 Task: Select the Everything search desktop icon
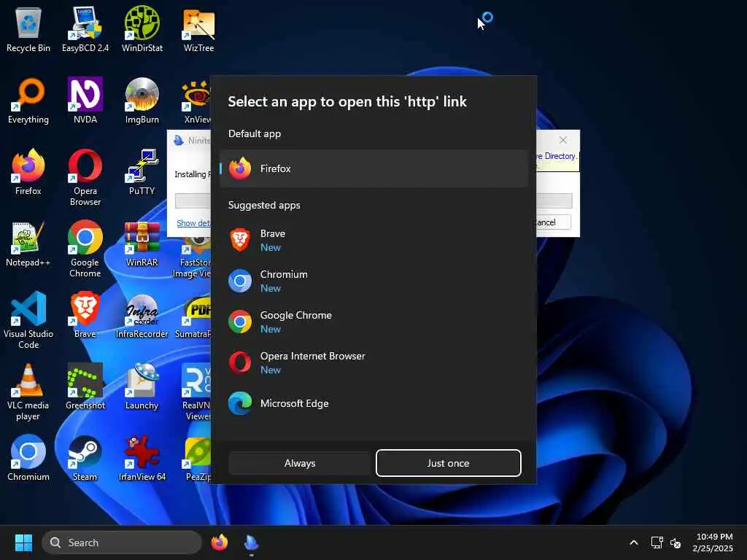28,101
